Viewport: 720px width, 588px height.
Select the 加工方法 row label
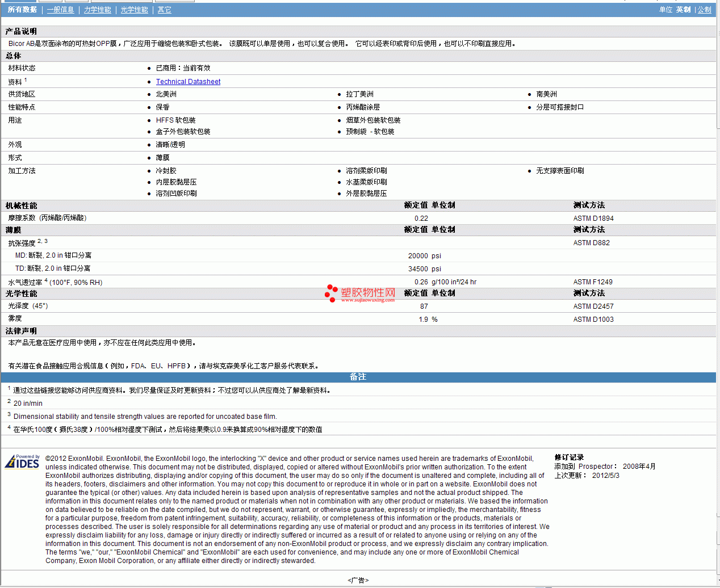(22, 171)
